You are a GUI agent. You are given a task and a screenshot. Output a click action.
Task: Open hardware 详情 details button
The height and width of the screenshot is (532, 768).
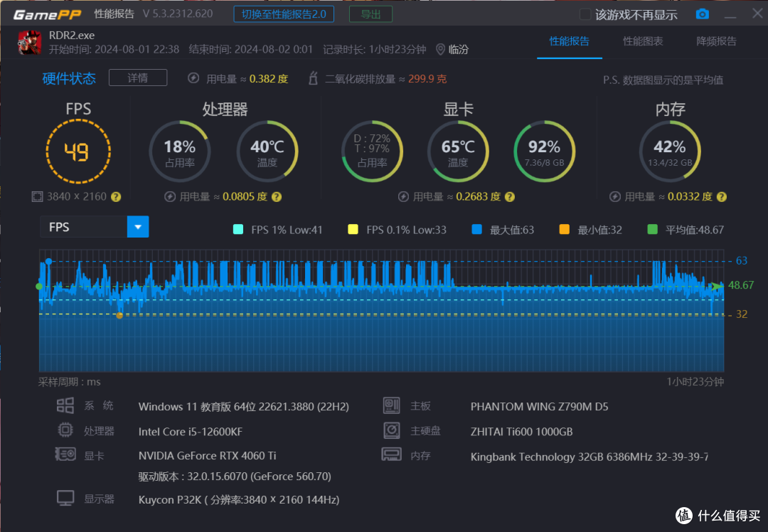tap(138, 78)
